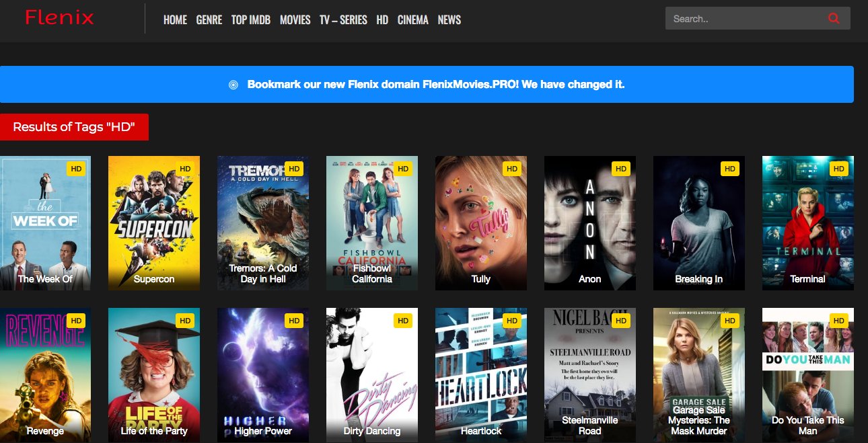868x443 pixels.
Task: Click the Flenix logo
Action: click(x=59, y=17)
